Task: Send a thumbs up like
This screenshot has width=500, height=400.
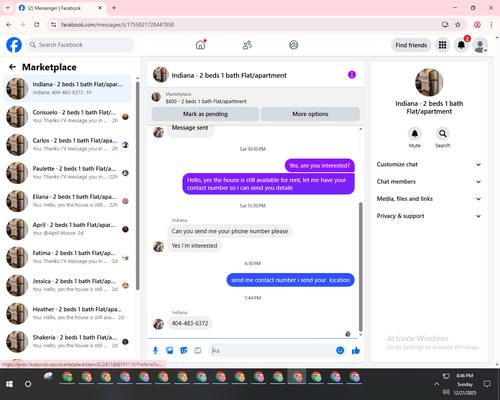Action: (x=356, y=350)
